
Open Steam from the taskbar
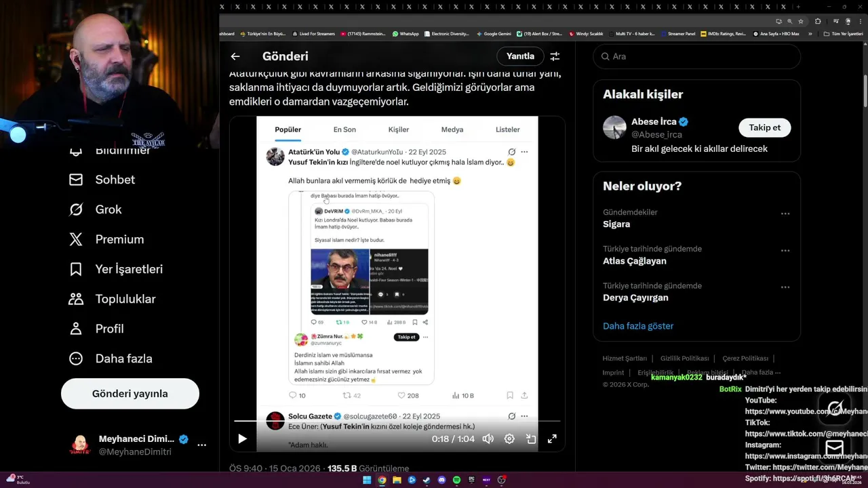coord(427,480)
